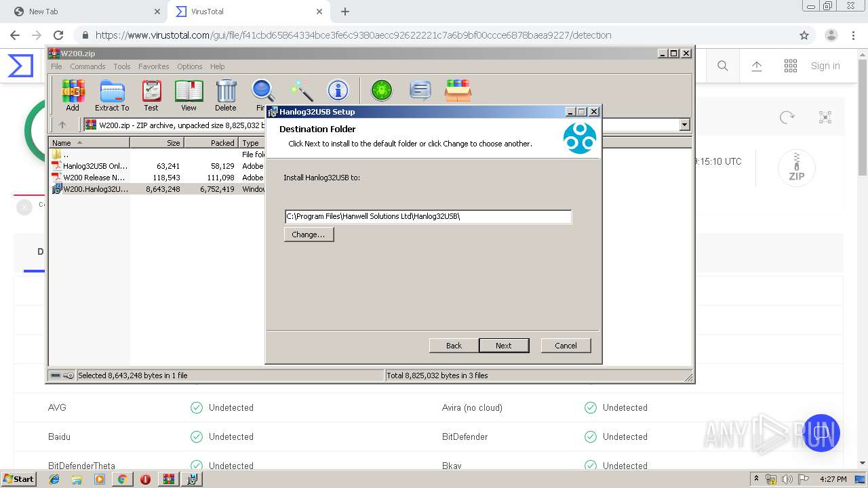This screenshot has height=488, width=868.
Task: Click the browser address bar URL
Action: click(353, 35)
